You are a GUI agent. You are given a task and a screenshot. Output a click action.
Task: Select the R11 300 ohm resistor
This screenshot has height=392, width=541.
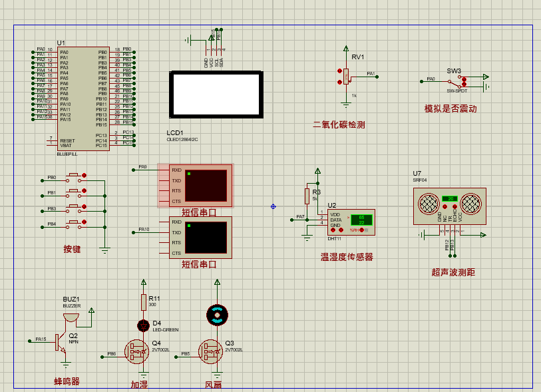point(144,302)
